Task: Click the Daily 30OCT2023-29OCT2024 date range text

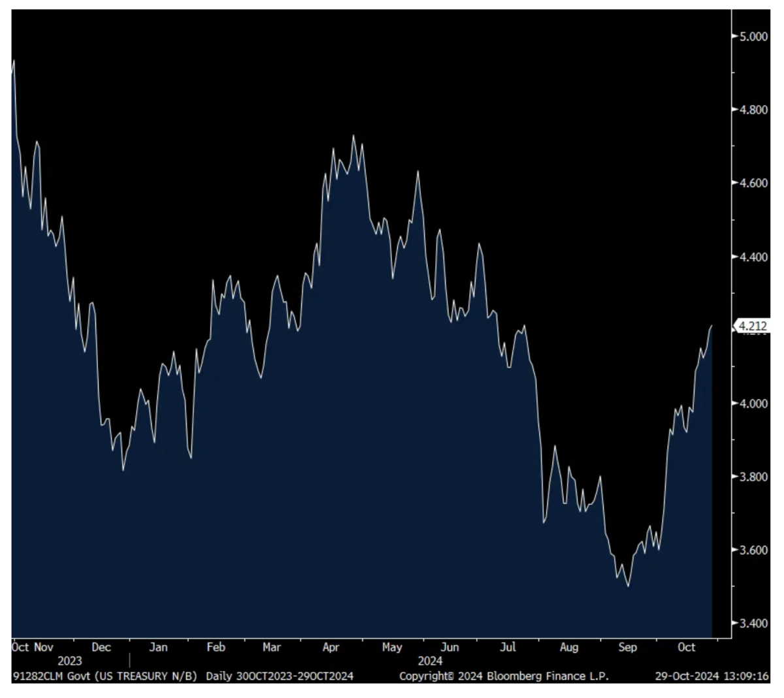Action: pos(280,676)
